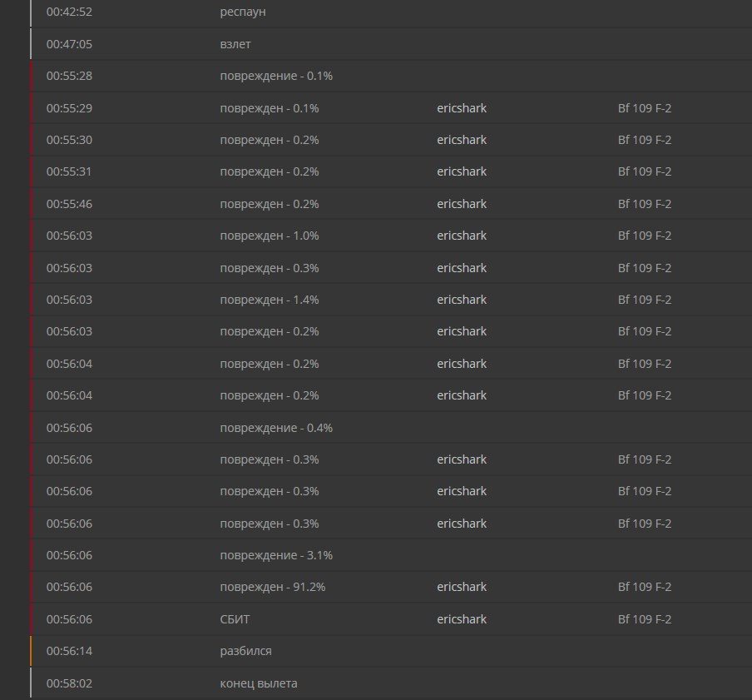Click the timestamp in the 'поврежден - 1.4%' row

point(69,300)
